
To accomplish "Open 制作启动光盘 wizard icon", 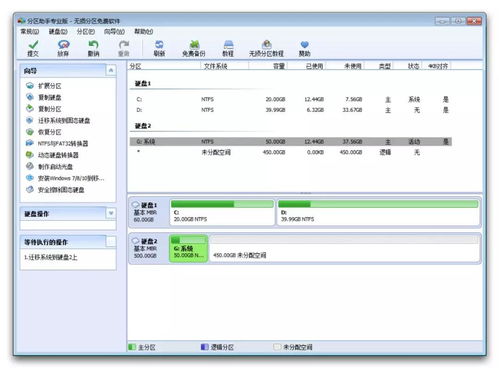I will tap(30, 166).
